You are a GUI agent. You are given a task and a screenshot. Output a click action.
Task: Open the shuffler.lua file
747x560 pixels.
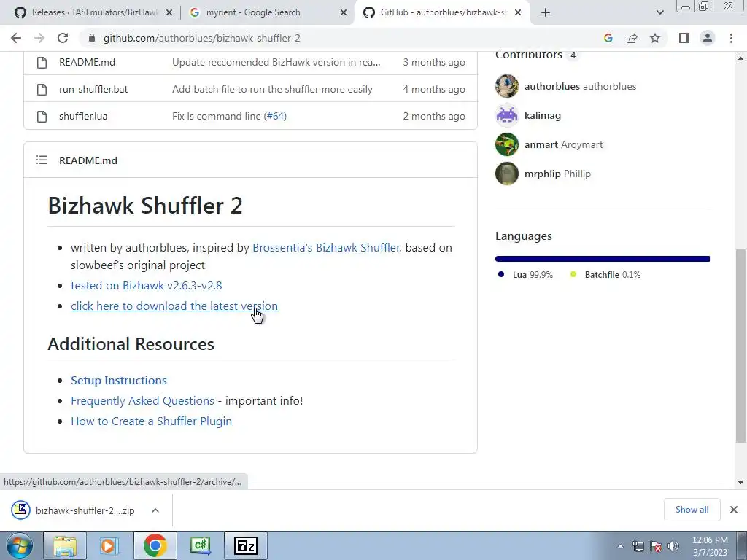coord(83,116)
